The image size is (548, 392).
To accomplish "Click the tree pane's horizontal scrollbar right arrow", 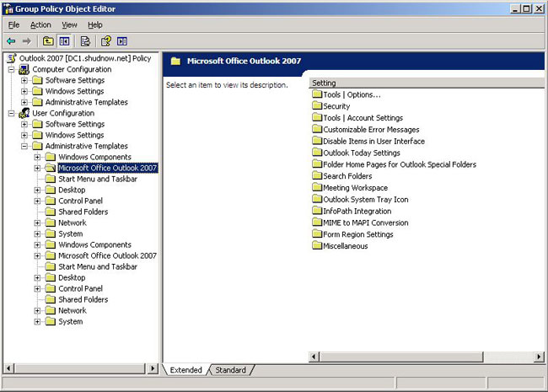I will coord(153,368).
